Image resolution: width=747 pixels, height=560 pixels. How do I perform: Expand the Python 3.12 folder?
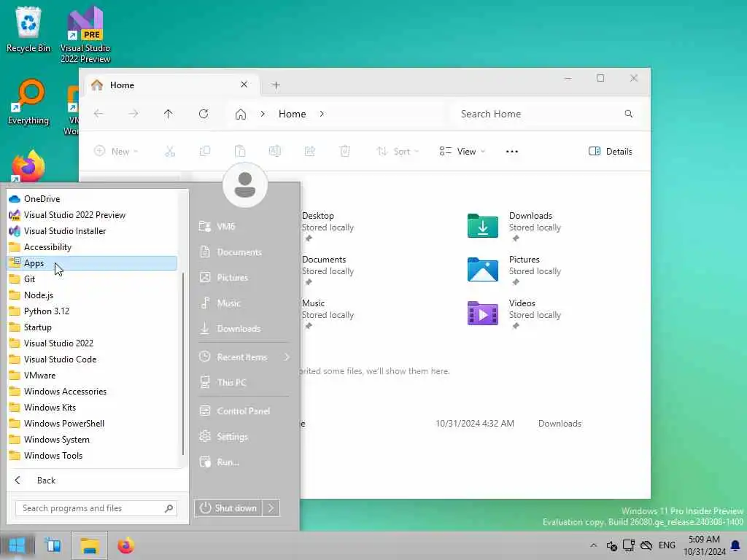coord(92,311)
